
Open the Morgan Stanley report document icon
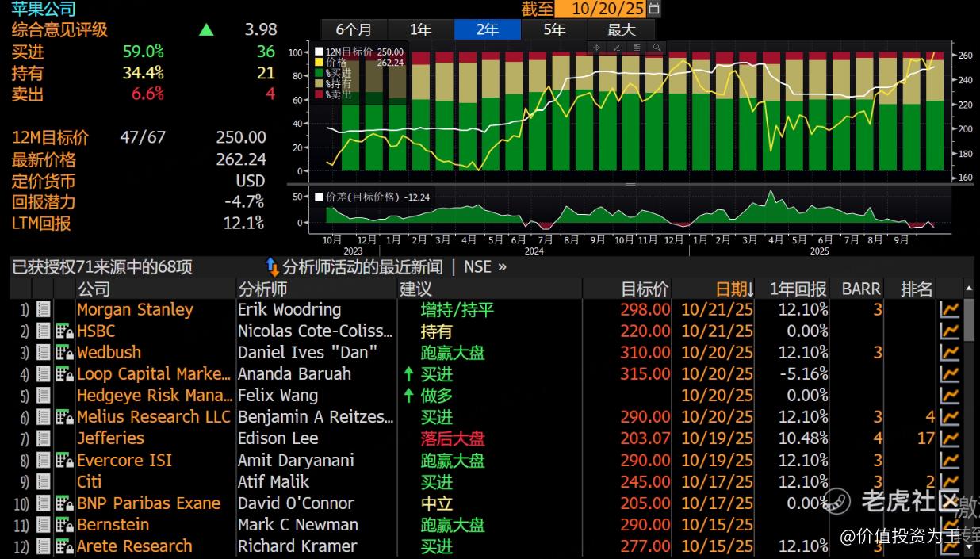44,309
